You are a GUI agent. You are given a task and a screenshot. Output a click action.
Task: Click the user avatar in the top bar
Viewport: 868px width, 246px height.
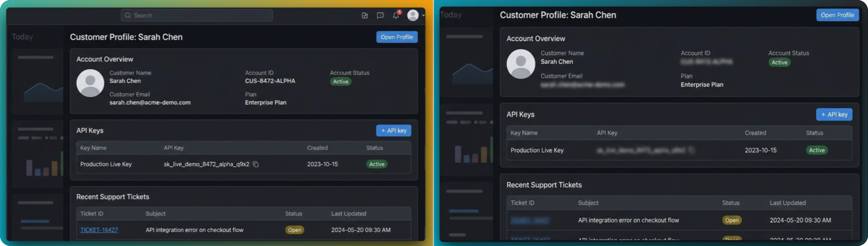click(x=413, y=15)
